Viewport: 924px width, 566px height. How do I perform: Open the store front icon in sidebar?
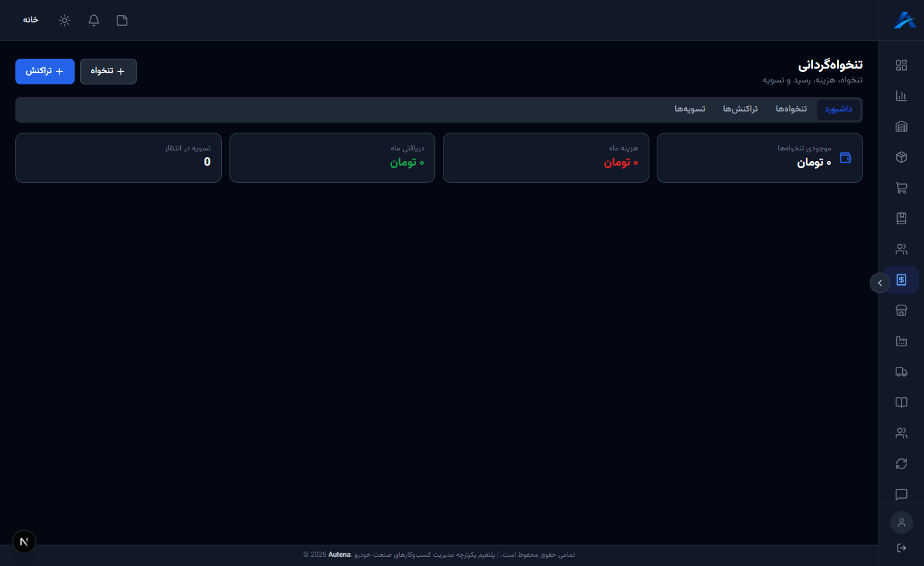(x=901, y=311)
